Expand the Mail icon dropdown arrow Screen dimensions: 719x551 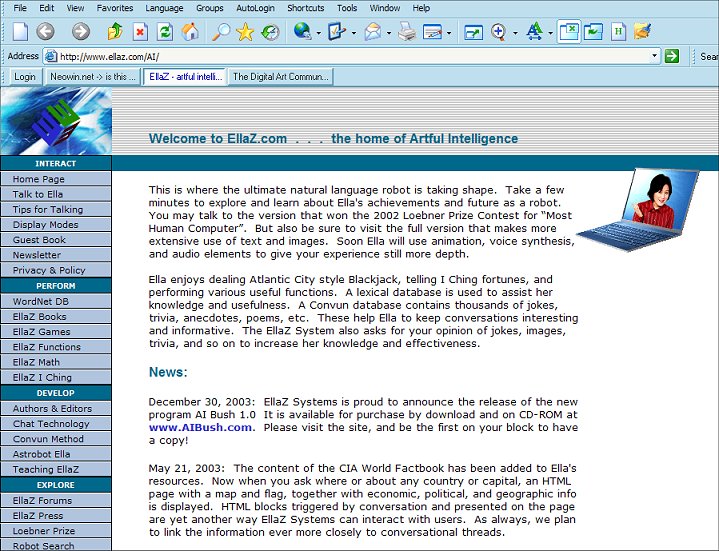pos(389,33)
